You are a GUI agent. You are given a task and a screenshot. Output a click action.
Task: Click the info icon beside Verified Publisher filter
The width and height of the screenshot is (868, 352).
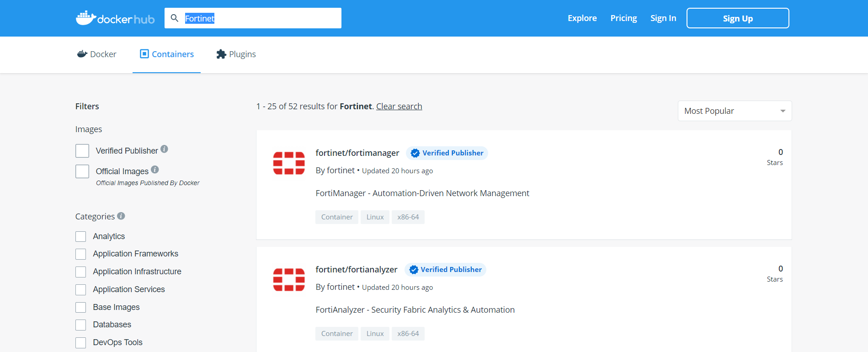pos(165,149)
